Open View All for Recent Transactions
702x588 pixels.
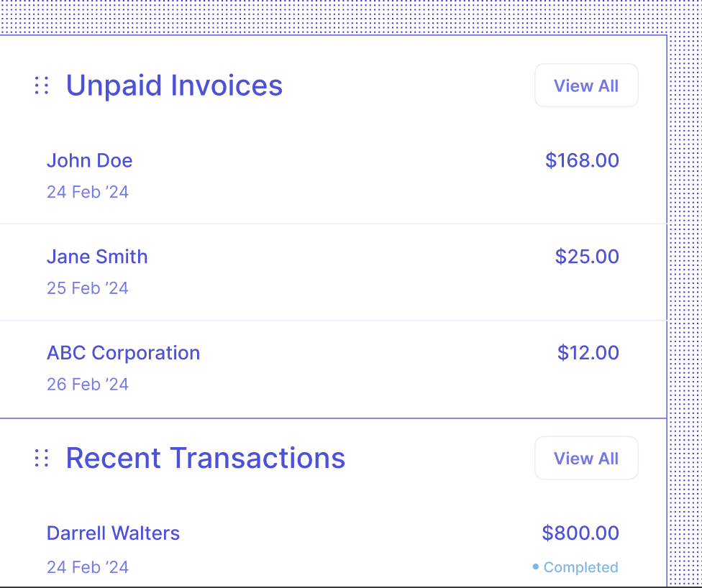point(586,459)
